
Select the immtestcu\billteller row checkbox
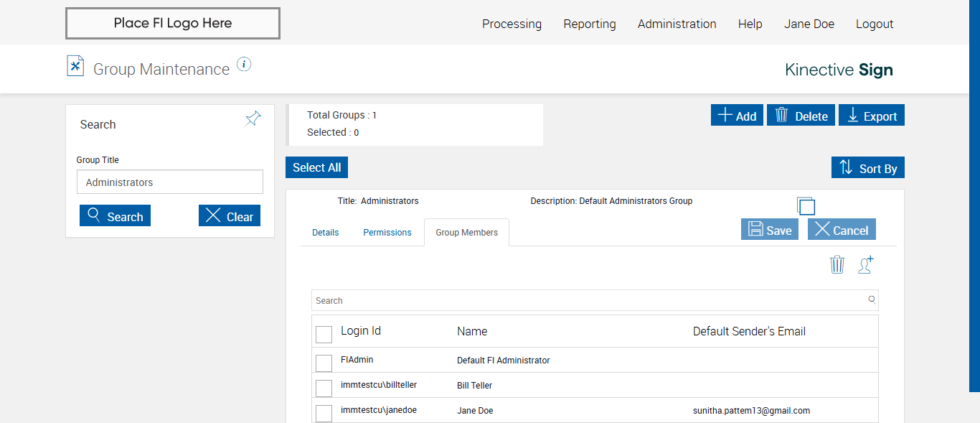tap(324, 388)
